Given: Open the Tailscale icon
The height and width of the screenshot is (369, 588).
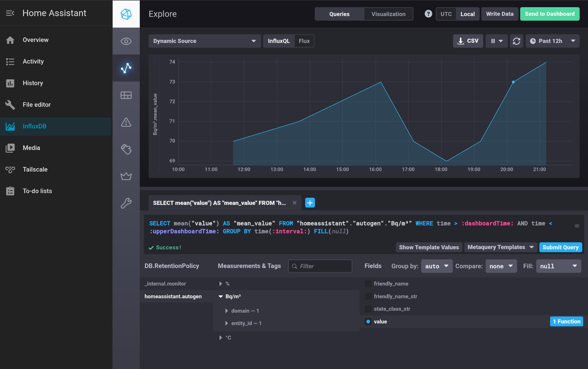Looking at the screenshot, I should click(10, 170).
